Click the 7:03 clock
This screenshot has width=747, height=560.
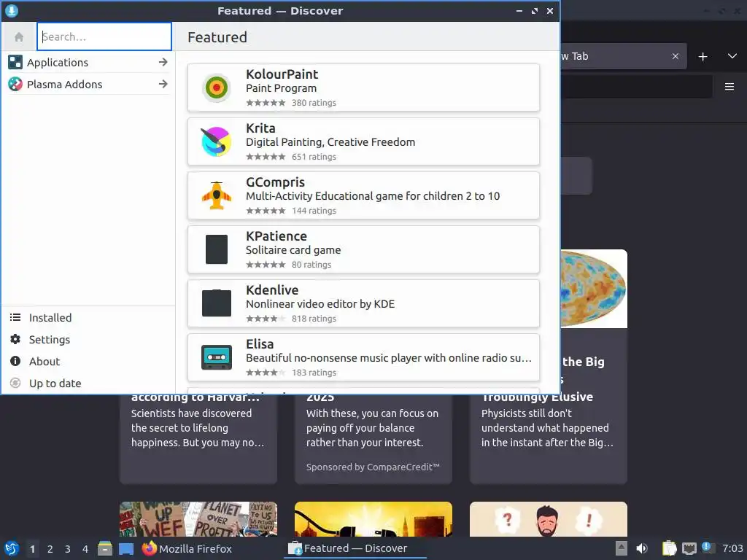[x=732, y=548]
